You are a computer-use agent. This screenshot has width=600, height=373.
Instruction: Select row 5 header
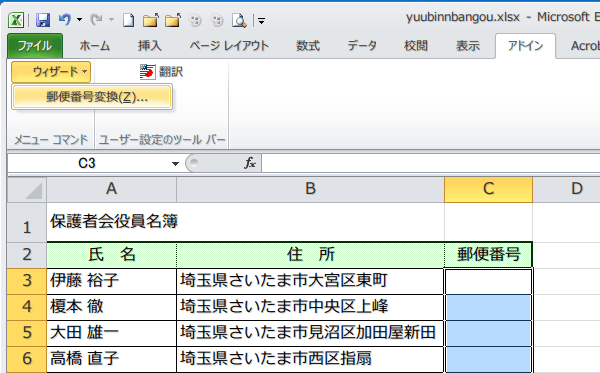click(x=27, y=333)
